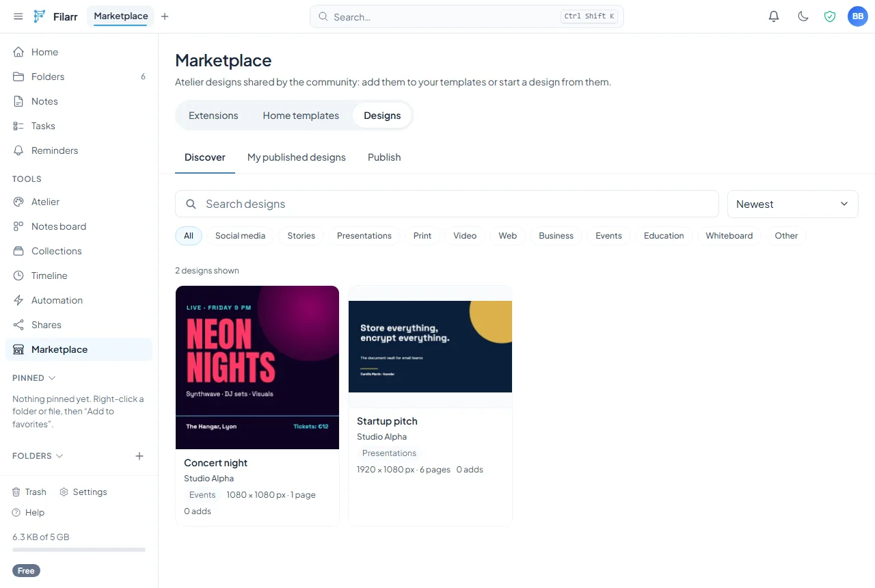
Task: Open Automation tool
Action: coord(79,300)
